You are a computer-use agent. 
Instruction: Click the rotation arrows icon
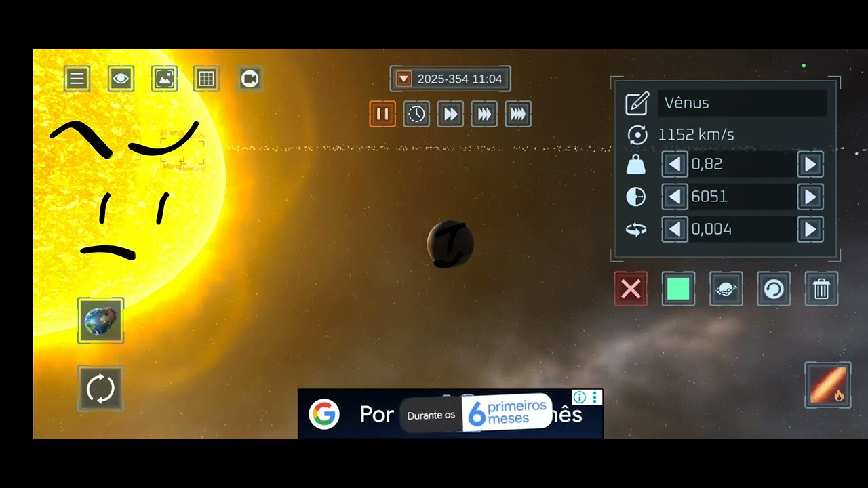coord(636,230)
